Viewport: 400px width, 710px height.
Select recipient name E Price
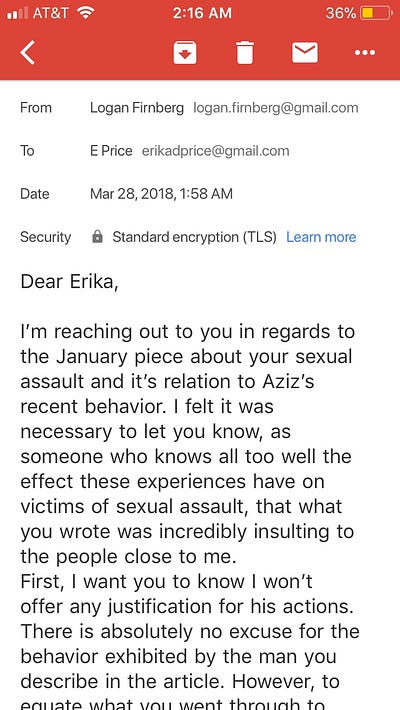coord(111,151)
